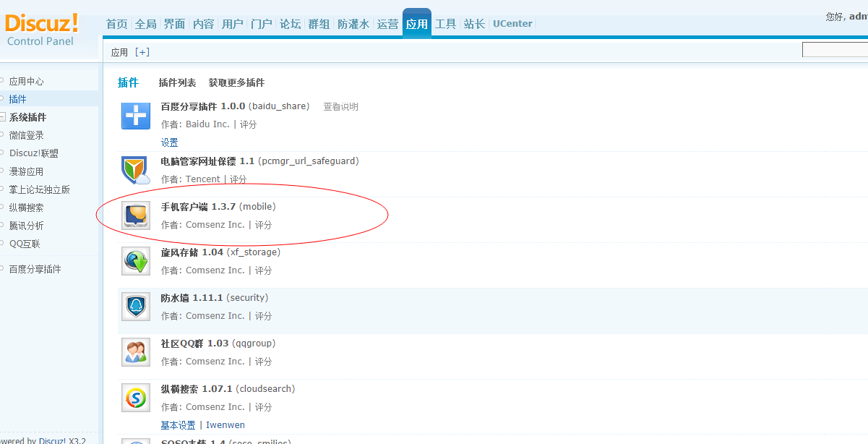868x444 pixels.
Task: Click the Baidu share plugin icon
Action: (x=136, y=116)
